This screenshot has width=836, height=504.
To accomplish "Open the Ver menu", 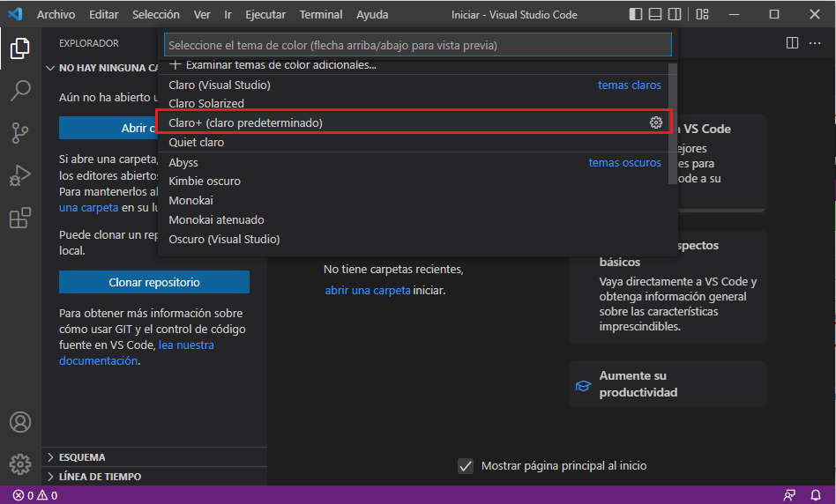I will click(202, 14).
